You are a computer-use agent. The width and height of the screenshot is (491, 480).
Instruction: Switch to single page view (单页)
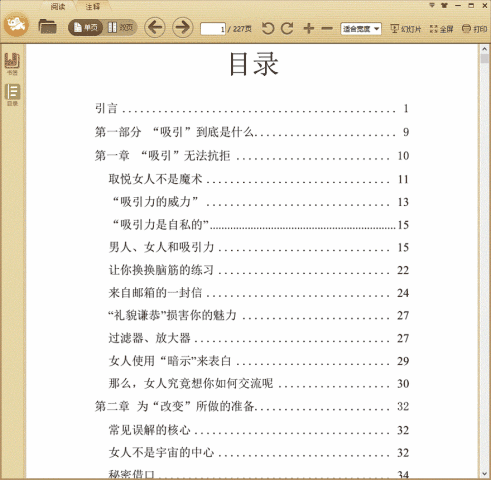85,27
